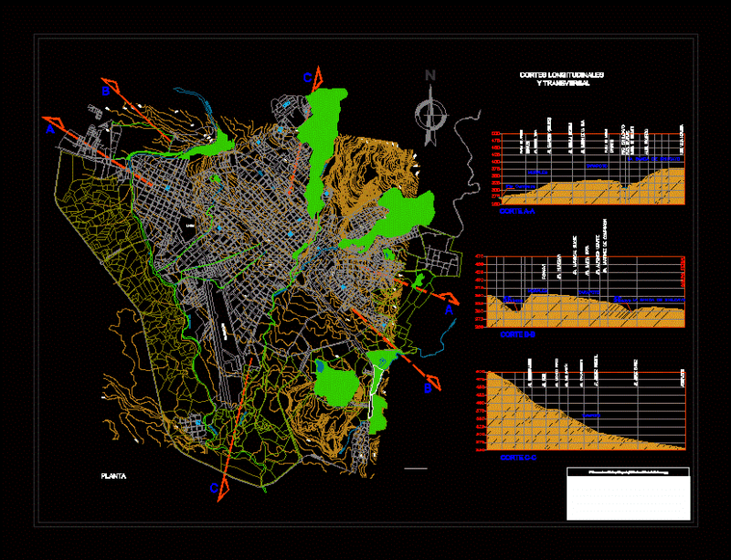
Task: Select 'Rio Cumbaza' label in Corte A-A
Action: point(520,186)
